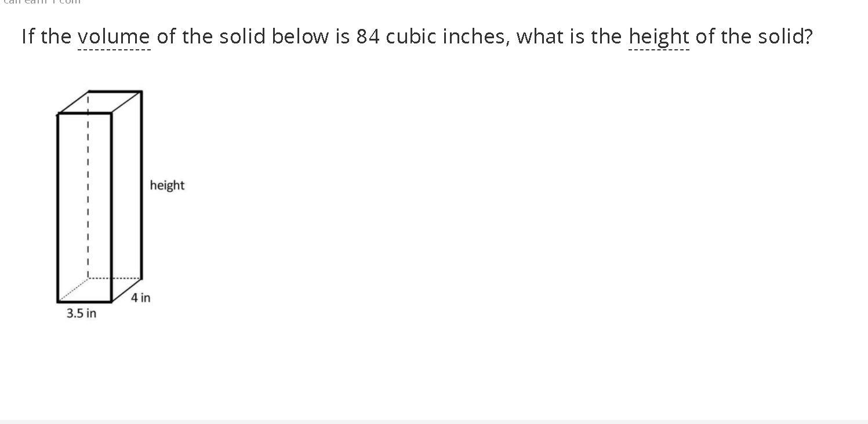This screenshot has height=424, width=868.
Task: Click the "4 in" dimension label
Action: pyautogui.click(x=140, y=298)
